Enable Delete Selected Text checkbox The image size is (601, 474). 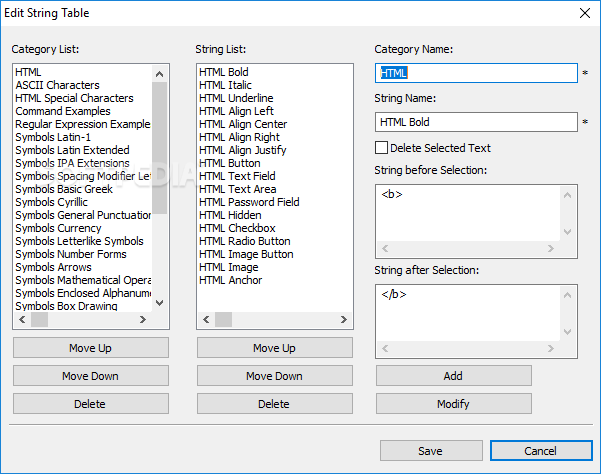383,149
